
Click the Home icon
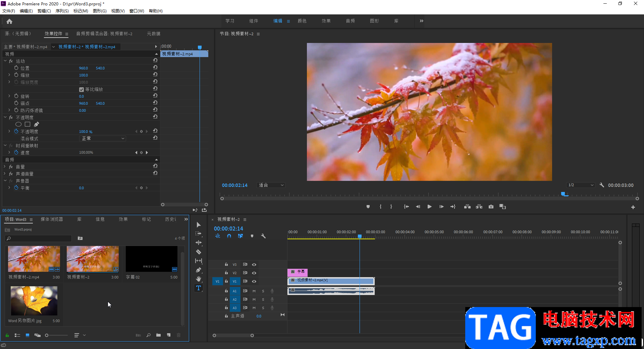(x=9, y=21)
